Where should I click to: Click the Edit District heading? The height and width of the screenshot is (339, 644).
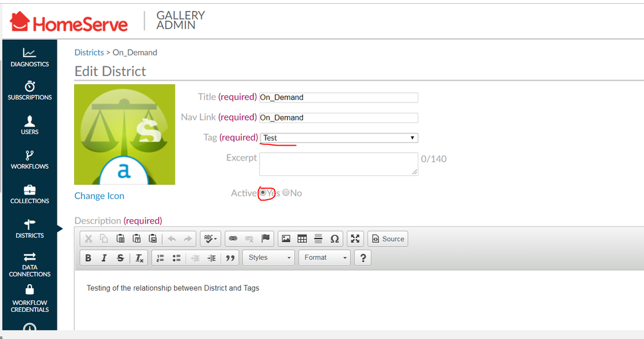(110, 72)
